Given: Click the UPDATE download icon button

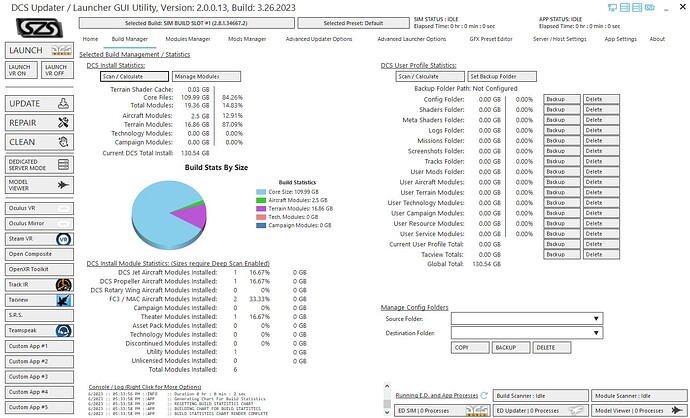Looking at the screenshot, I should [63, 103].
